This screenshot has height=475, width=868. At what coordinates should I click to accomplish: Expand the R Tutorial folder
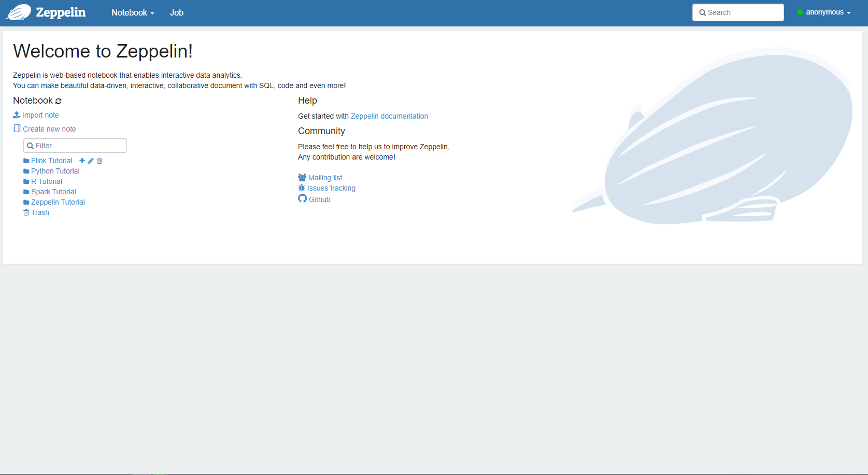pyautogui.click(x=46, y=181)
